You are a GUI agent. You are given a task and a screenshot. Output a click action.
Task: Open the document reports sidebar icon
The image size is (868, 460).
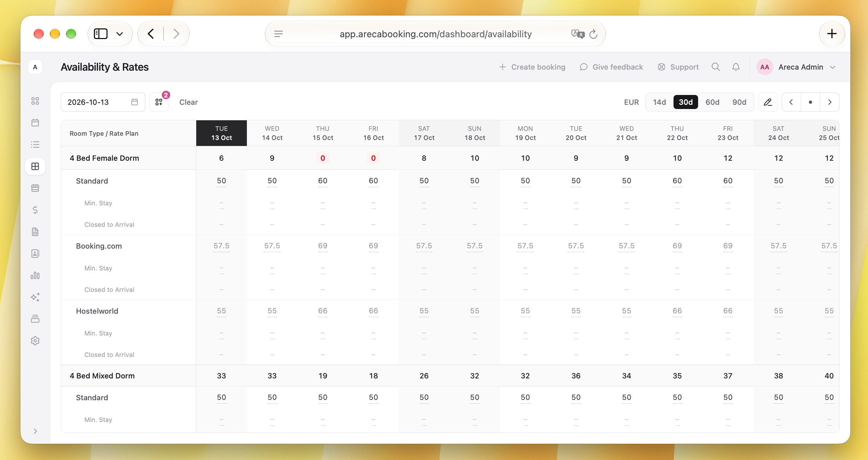pyautogui.click(x=35, y=232)
